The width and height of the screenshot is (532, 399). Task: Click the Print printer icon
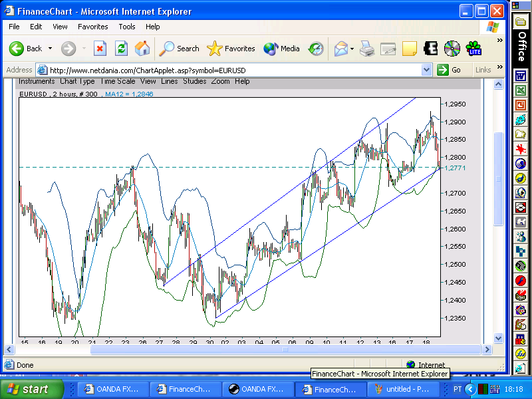click(x=367, y=49)
